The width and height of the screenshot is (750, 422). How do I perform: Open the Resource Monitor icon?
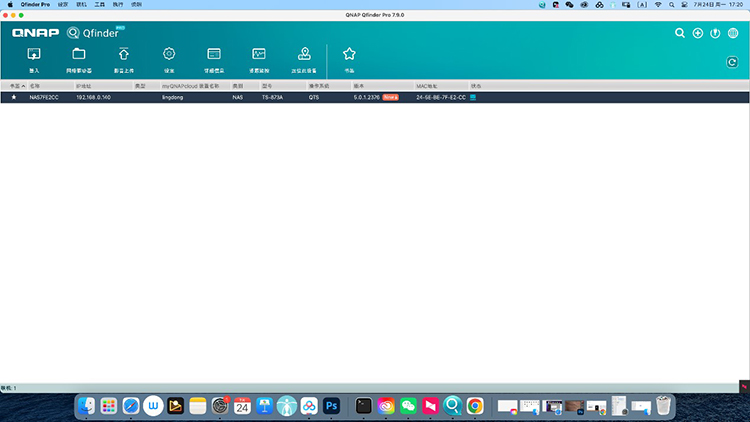pyautogui.click(x=259, y=54)
